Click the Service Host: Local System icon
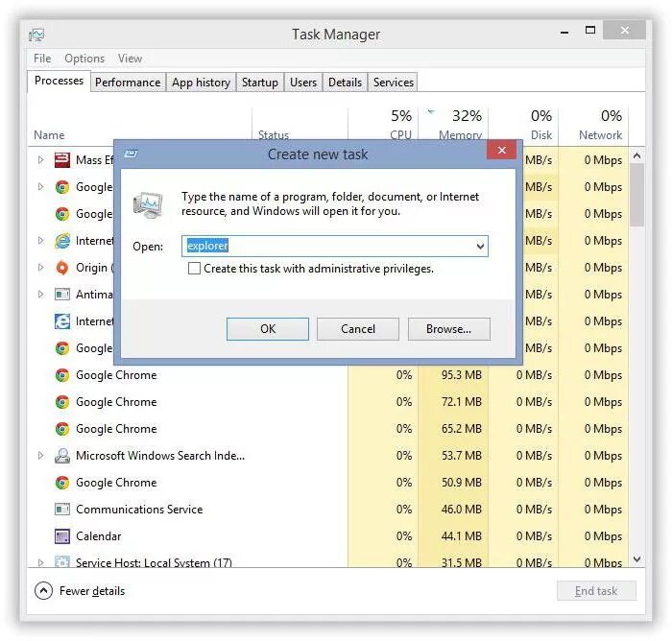 click(x=62, y=561)
